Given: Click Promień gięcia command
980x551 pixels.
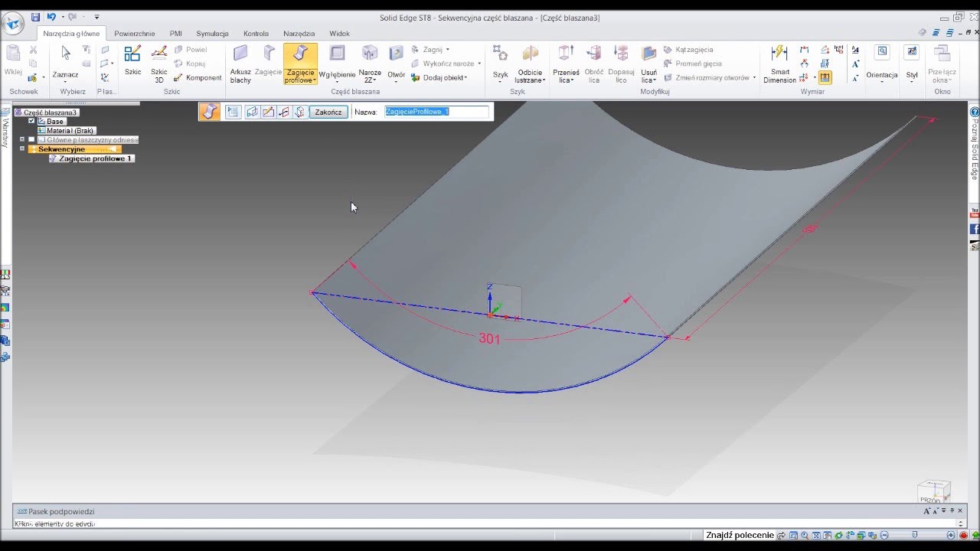Looking at the screenshot, I should click(693, 64).
